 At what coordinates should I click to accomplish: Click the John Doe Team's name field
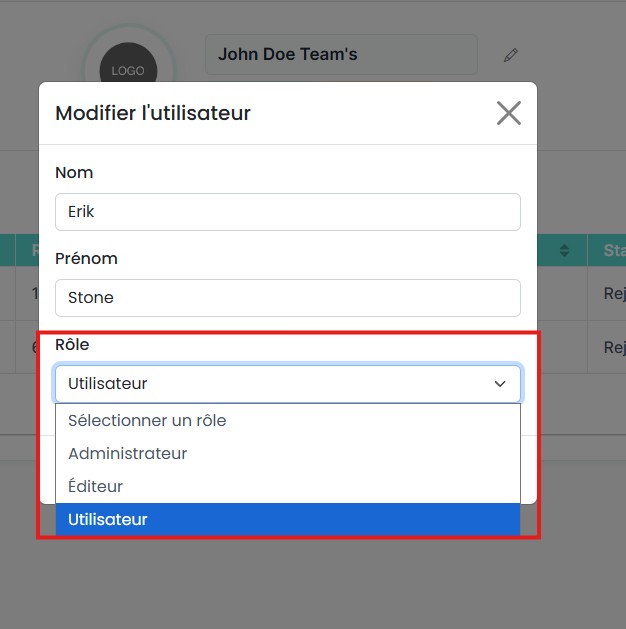(340, 55)
